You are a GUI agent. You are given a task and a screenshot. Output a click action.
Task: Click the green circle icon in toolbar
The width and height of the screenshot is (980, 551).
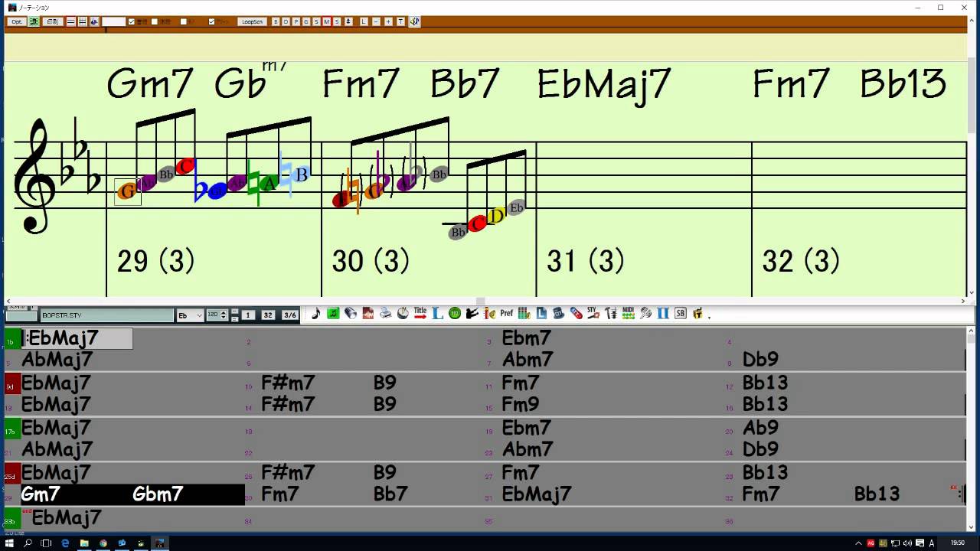pyautogui.click(x=456, y=314)
